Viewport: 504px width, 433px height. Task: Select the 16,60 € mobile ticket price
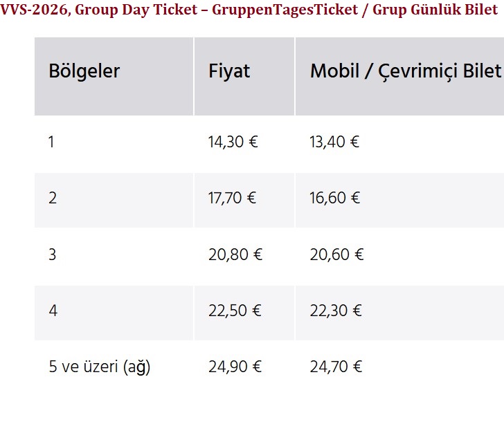point(334,199)
